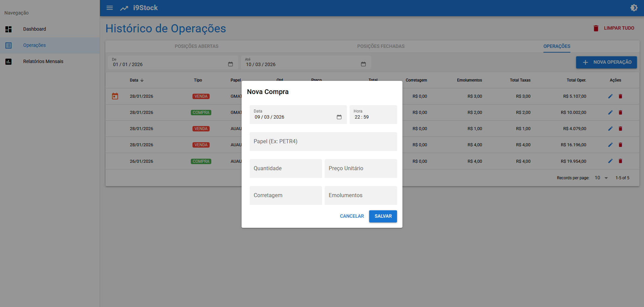Image resolution: width=644 pixels, height=307 pixels.
Task: Click the red trash icon beside LIMPAR TUDO
Action: coord(596,28)
